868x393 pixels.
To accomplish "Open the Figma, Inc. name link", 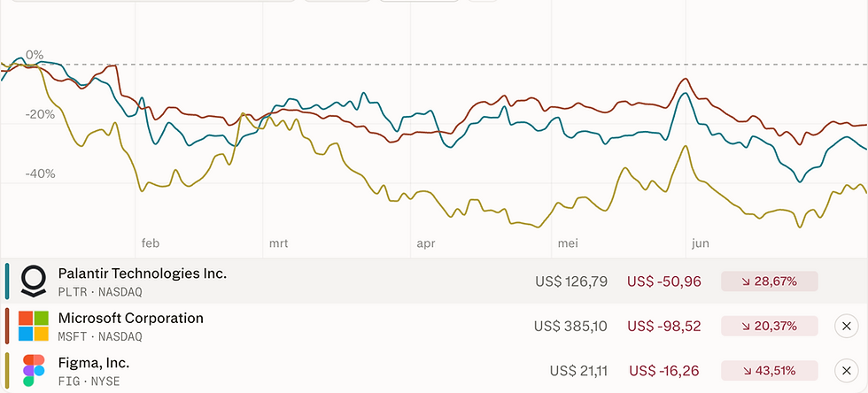I will [94, 363].
